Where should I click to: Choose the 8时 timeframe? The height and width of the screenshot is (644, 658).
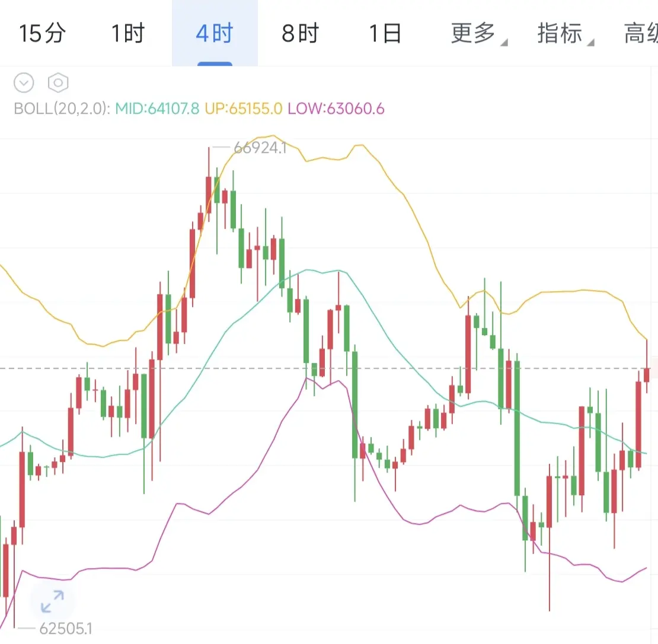click(x=301, y=33)
